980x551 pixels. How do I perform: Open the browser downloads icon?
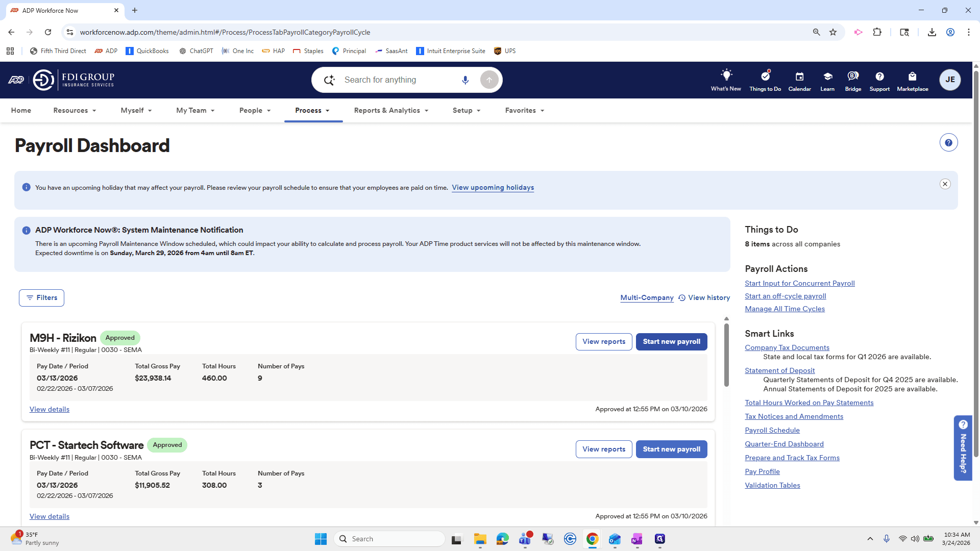(932, 32)
